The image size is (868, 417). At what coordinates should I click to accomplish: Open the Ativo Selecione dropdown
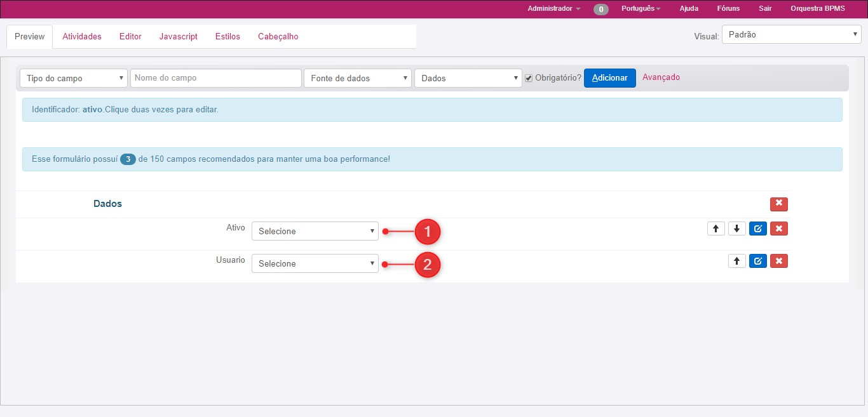315,231
